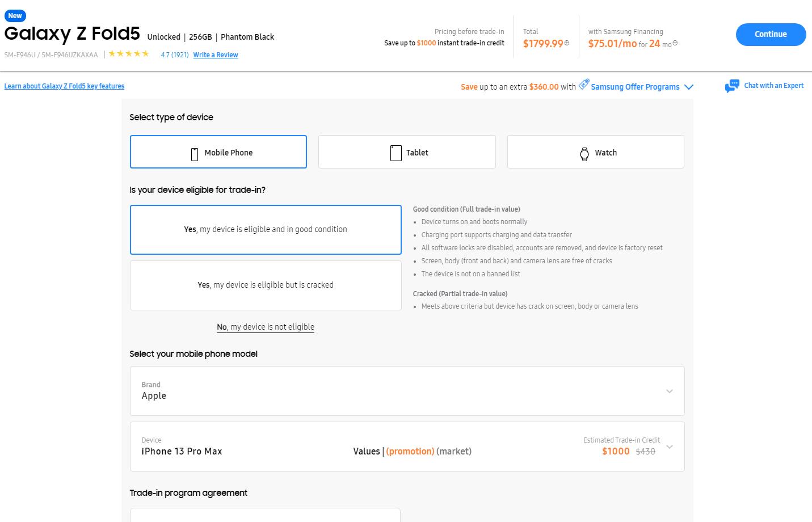Select the Watch device type tab
812x522 pixels.
pos(595,152)
